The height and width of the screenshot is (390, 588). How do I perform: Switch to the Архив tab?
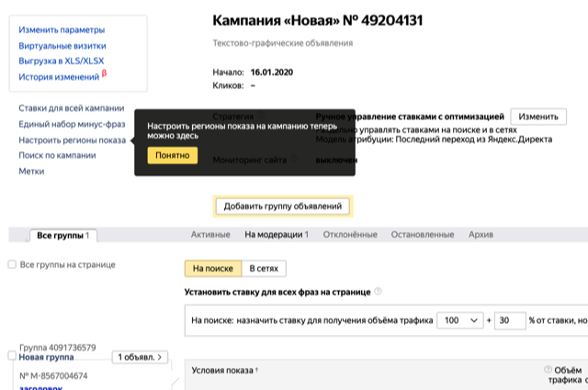tap(481, 235)
